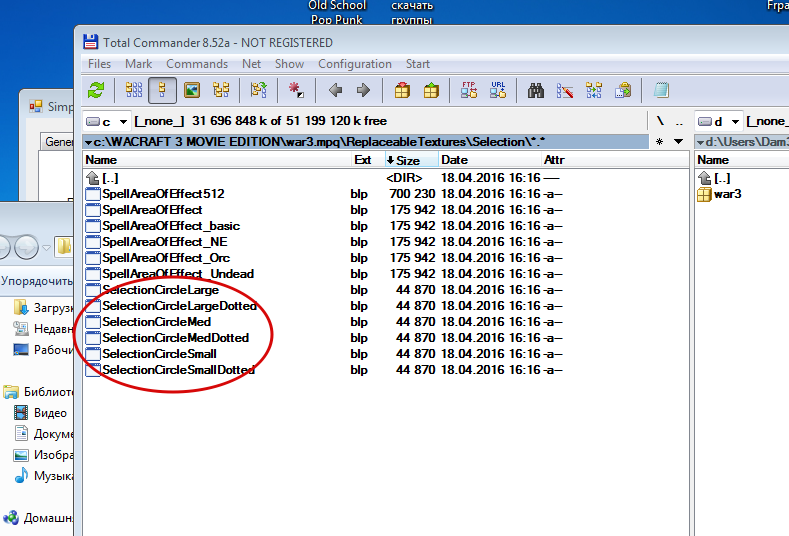Click the right panel path bar d:\Users
This screenshot has height=536, width=789.
(x=742, y=141)
